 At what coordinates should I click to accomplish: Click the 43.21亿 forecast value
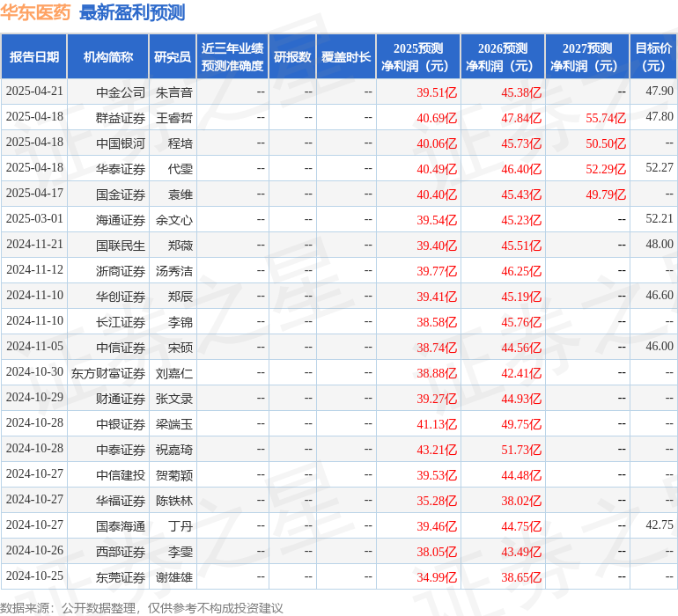pyautogui.click(x=437, y=449)
